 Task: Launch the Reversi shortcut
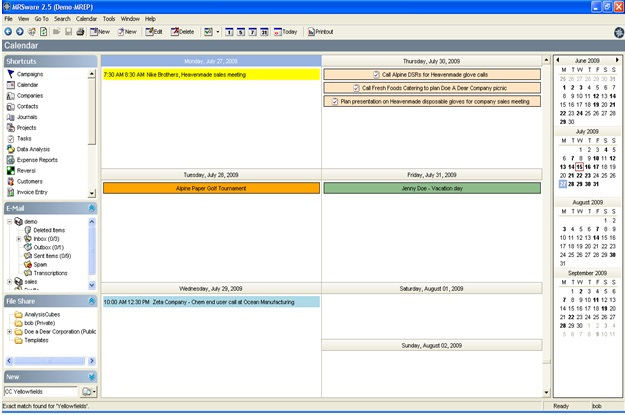pyautogui.click(x=22, y=171)
